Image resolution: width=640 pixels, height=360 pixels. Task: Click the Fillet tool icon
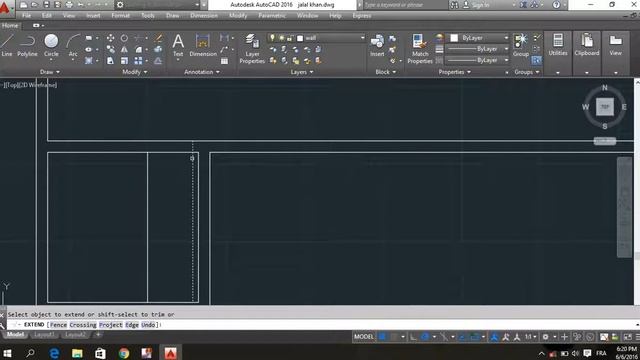[138, 49]
